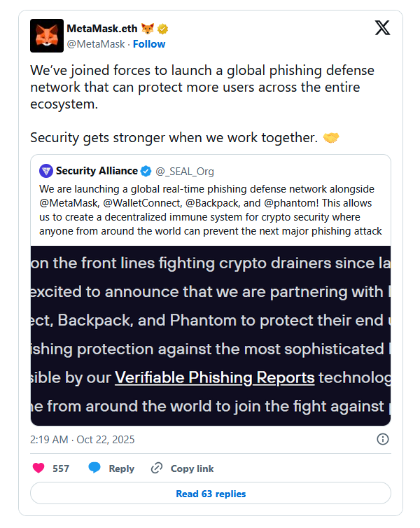Open the @MetaMask handle link
The image size is (420, 528).
95,44
